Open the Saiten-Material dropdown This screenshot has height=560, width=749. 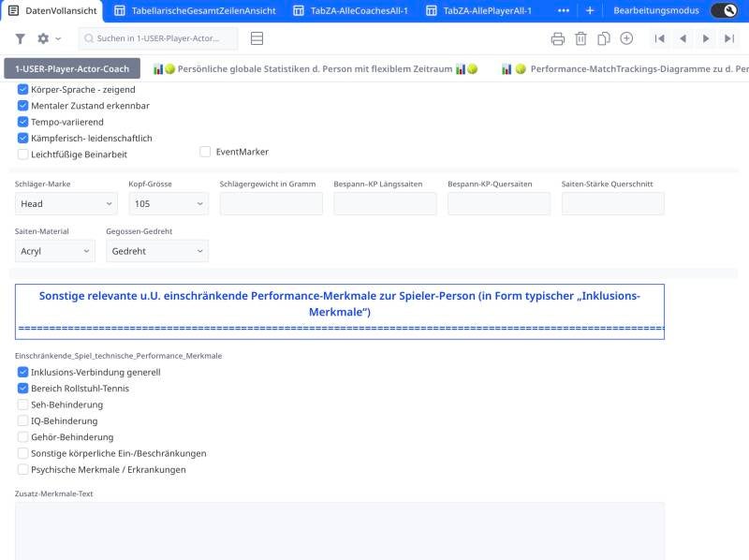click(54, 251)
